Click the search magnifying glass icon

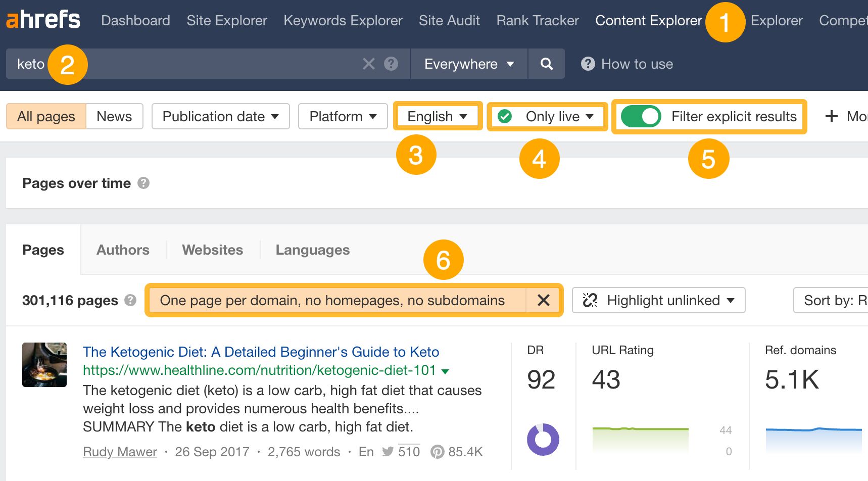click(546, 64)
